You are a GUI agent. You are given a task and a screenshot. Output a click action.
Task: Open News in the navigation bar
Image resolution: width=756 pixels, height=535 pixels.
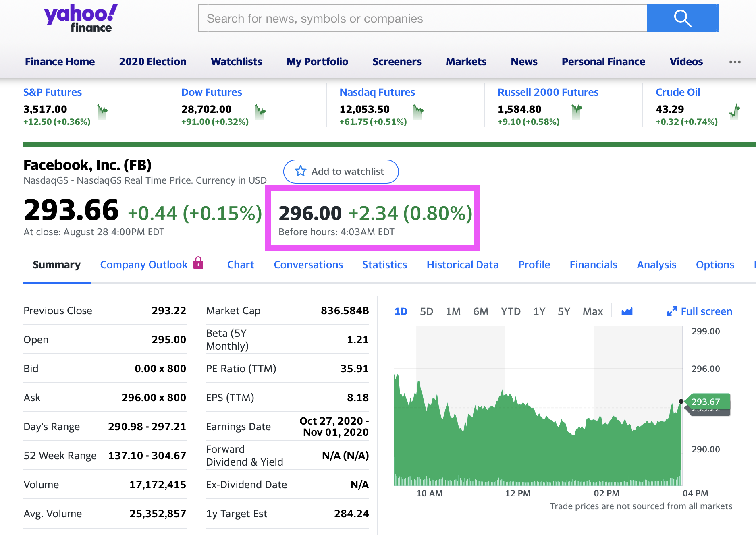(x=524, y=62)
